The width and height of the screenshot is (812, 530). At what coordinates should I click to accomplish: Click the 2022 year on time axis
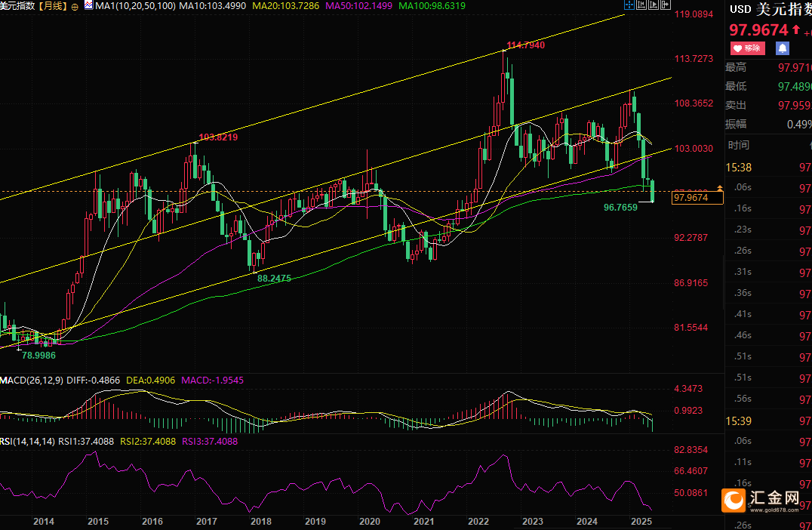[478, 521]
